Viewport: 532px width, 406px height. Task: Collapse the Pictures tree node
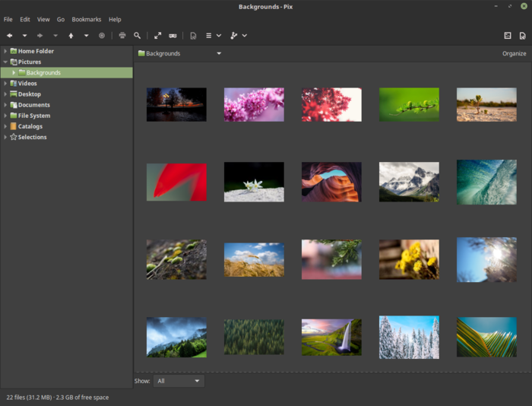5,62
